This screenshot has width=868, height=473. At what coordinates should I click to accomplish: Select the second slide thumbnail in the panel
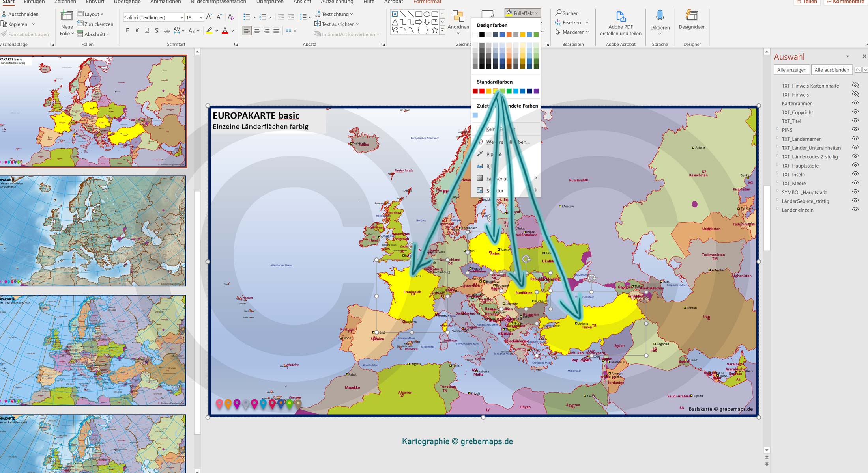coord(94,228)
